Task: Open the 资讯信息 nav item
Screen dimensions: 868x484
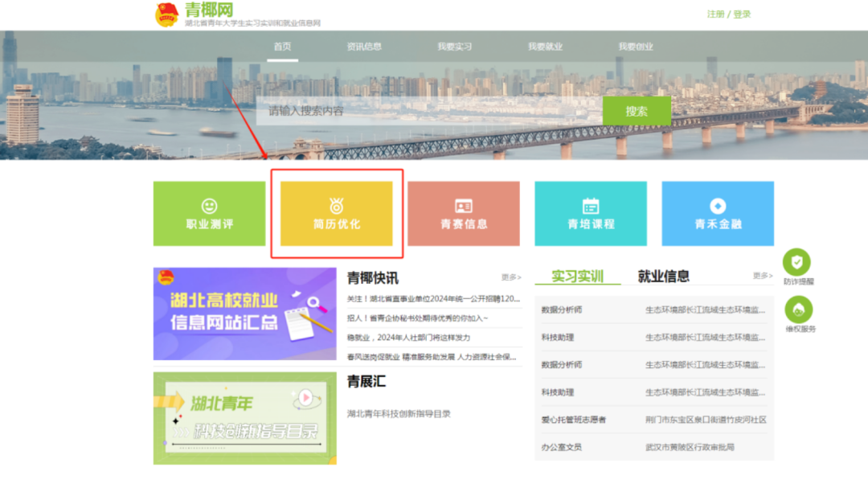Action: pos(364,47)
